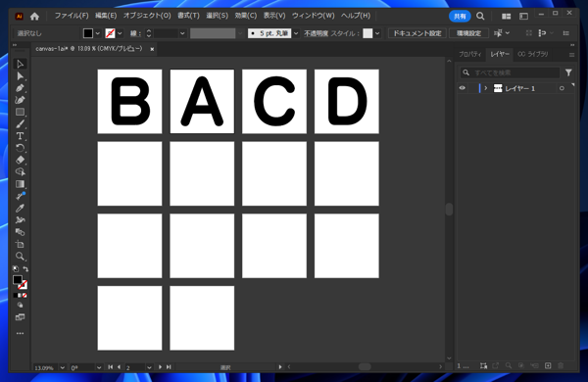Change the screen mode
The image size is (588, 382).
20,317
